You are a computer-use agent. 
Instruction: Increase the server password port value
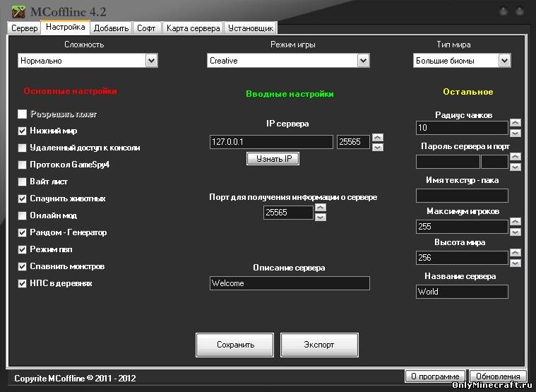(x=516, y=158)
